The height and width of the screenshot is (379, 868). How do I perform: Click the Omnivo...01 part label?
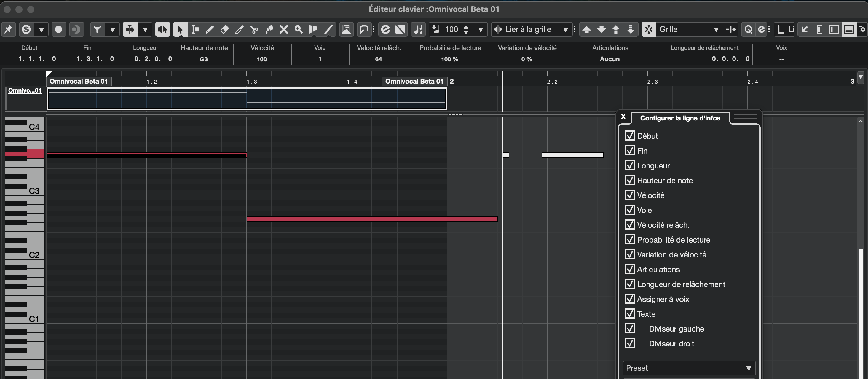25,90
